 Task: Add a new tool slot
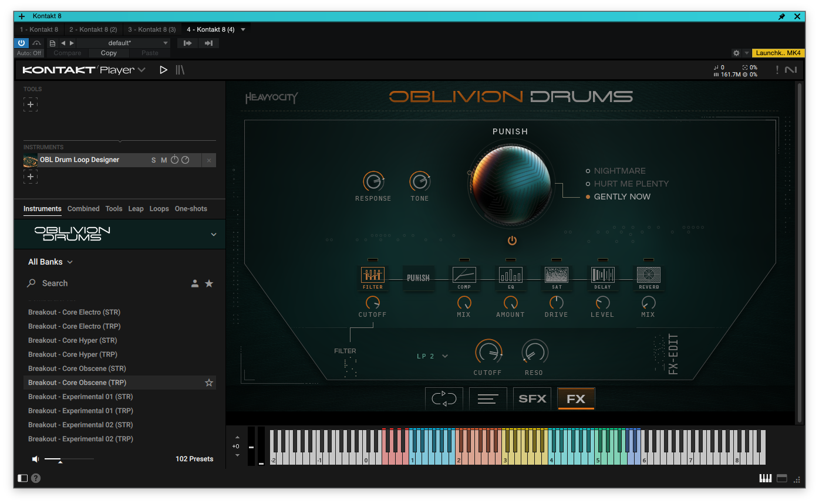31,104
